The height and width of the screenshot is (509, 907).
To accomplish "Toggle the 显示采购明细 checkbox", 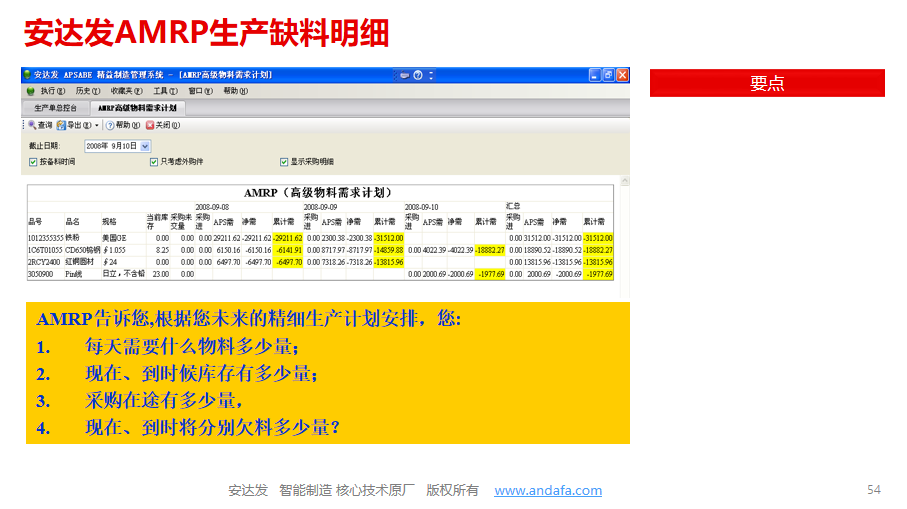I will click(x=284, y=162).
